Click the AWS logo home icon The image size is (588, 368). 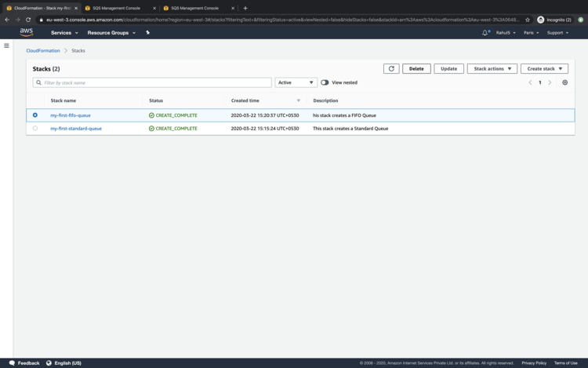click(27, 32)
